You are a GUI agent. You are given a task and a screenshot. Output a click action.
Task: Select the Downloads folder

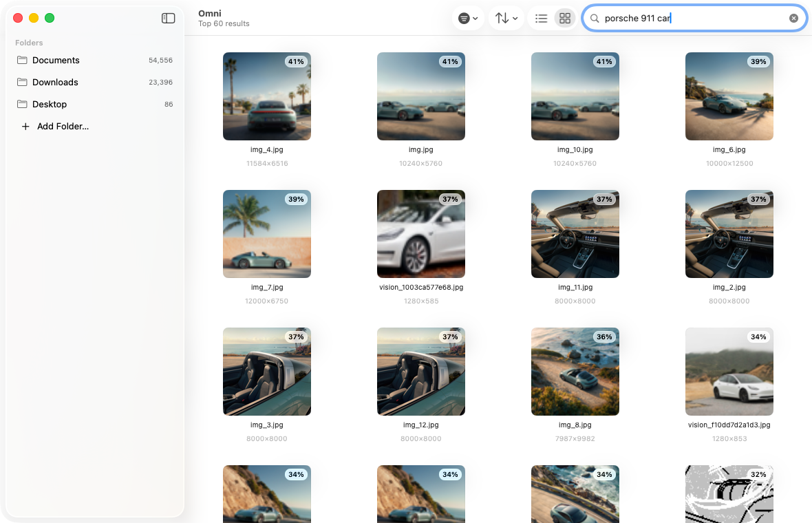(x=94, y=82)
